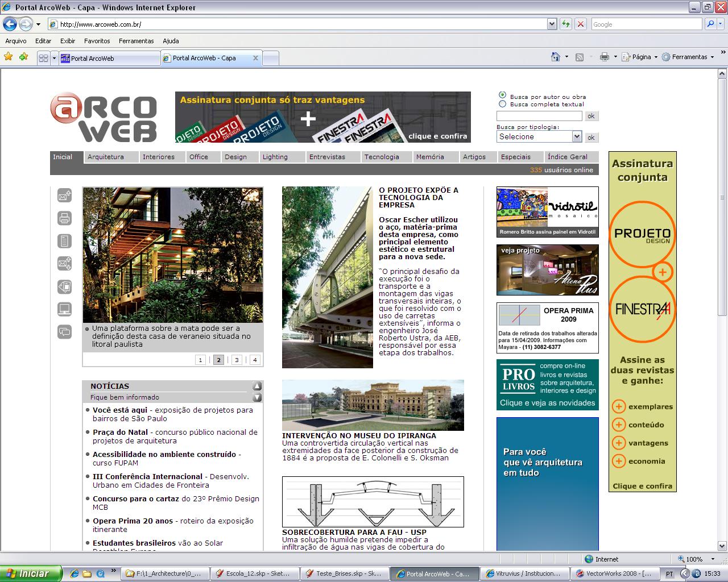Select 'Busca por autor ou obra' radio
728x582 pixels.
tap(502, 95)
